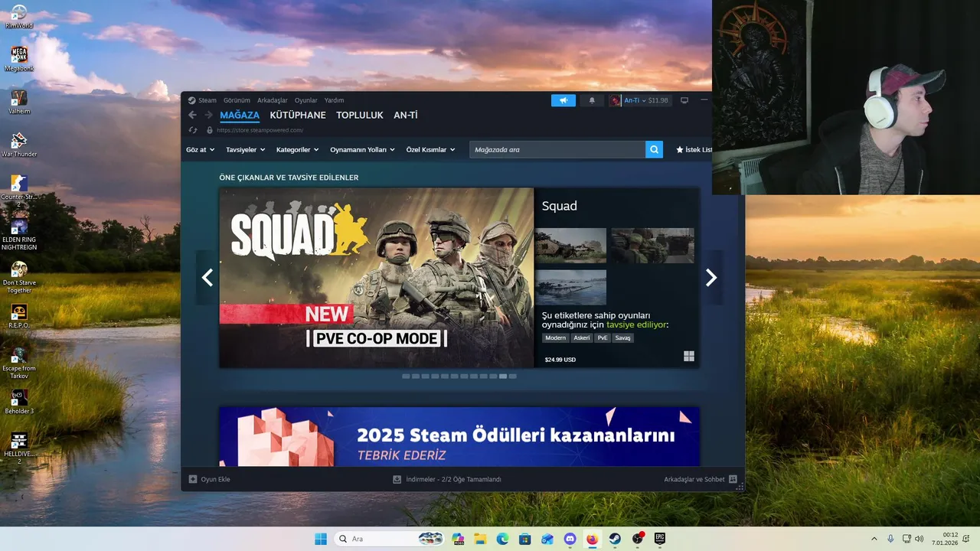Click the 2025 Steam Ödülleri banner
This screenshot has width=980, height=551.
(x=459, y=436)
